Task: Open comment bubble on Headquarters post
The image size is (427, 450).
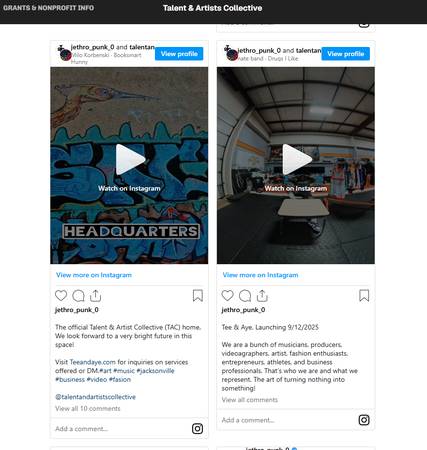Action: click(78, 296)
